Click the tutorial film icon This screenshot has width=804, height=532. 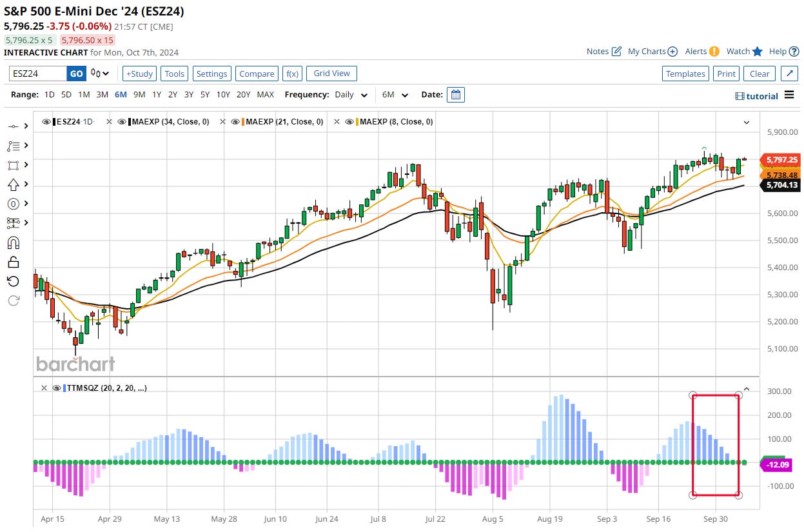[740, 96]
